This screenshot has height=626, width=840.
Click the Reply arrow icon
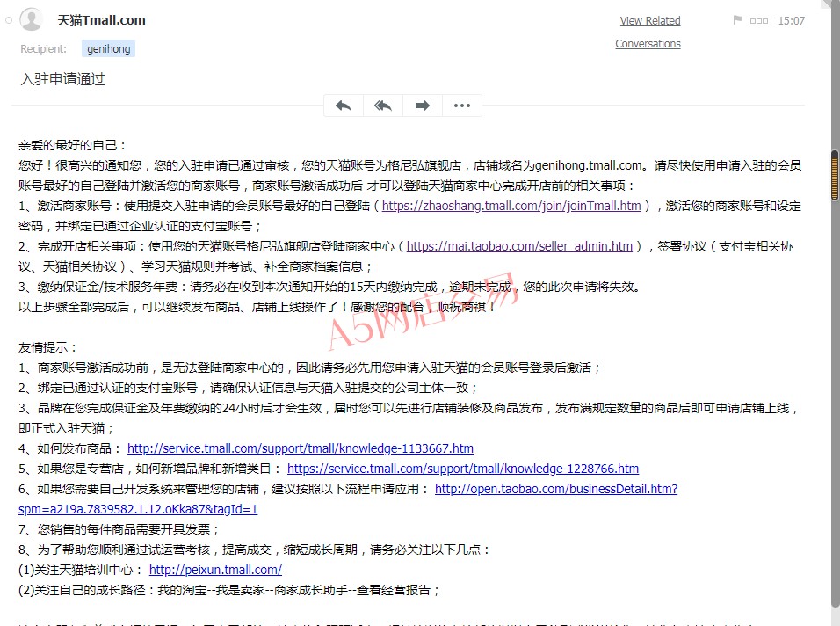tap(344, 106)
